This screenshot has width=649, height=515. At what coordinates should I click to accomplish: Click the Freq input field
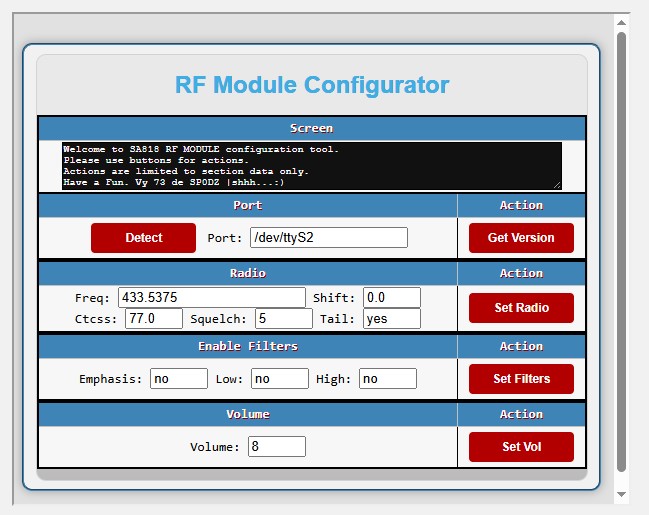click(x=211, y=298)
